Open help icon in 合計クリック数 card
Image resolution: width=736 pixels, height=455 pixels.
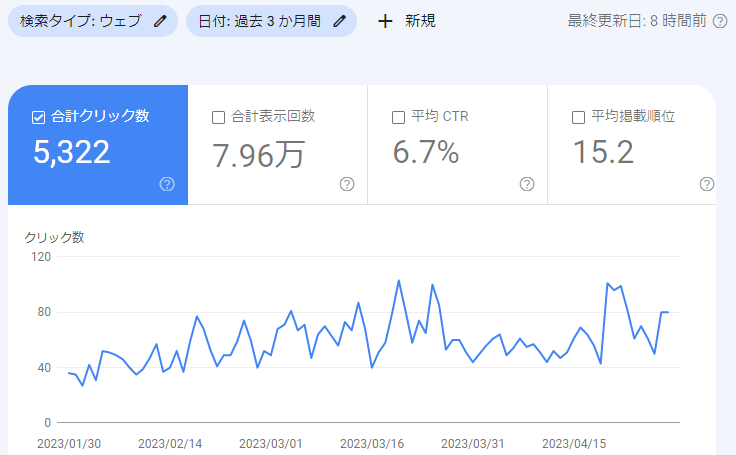[x=167, y=184]
